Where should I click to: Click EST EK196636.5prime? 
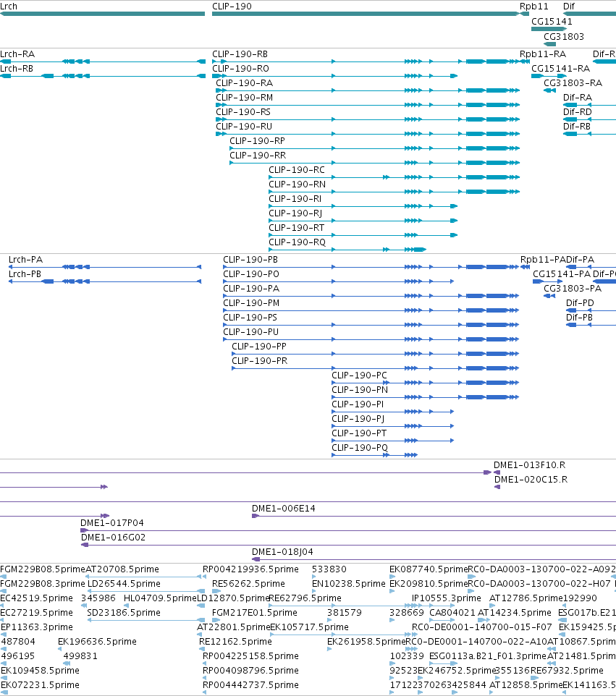pyautogui.click(x=97, y=642)
